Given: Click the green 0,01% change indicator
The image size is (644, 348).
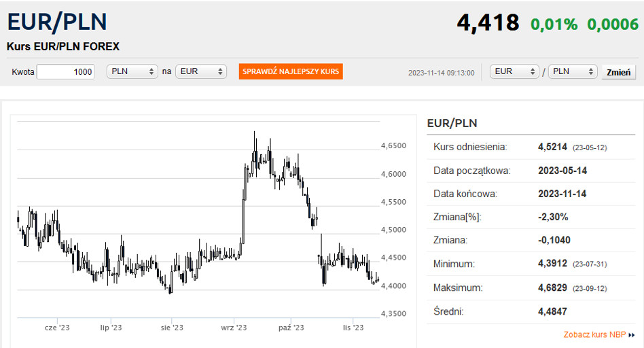Looking at the screenshot, I should click(554, 24).
